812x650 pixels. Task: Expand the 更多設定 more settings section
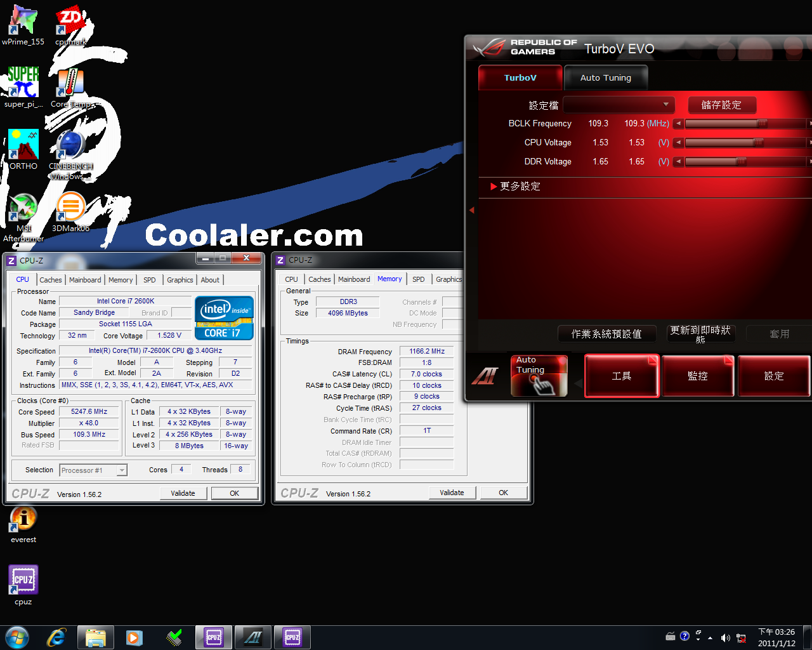(515, 186)
